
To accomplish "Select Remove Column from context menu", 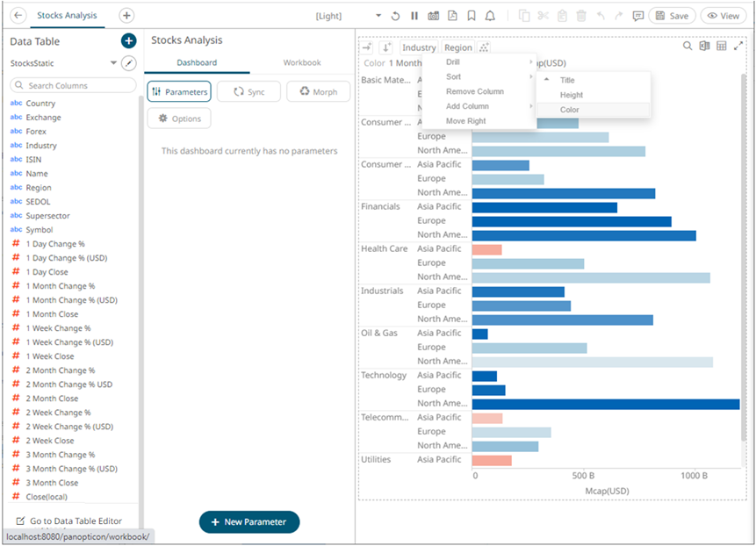I will pyautogui.click(x=475, y=91).
